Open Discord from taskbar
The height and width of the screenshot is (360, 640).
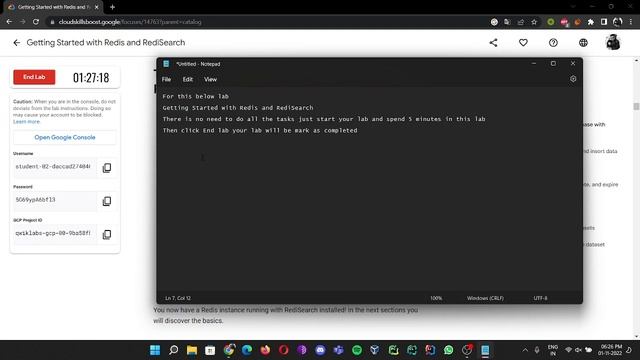pyautogui.click(x=320, y=350)
